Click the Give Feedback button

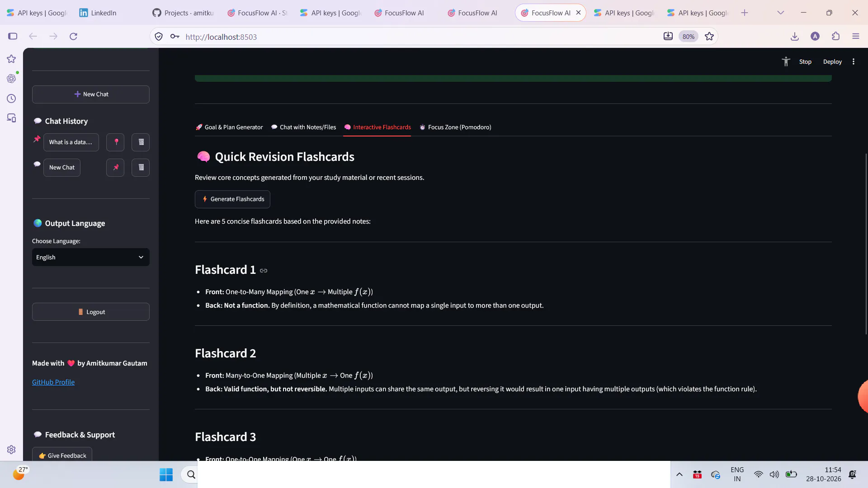tap(62, 455)
